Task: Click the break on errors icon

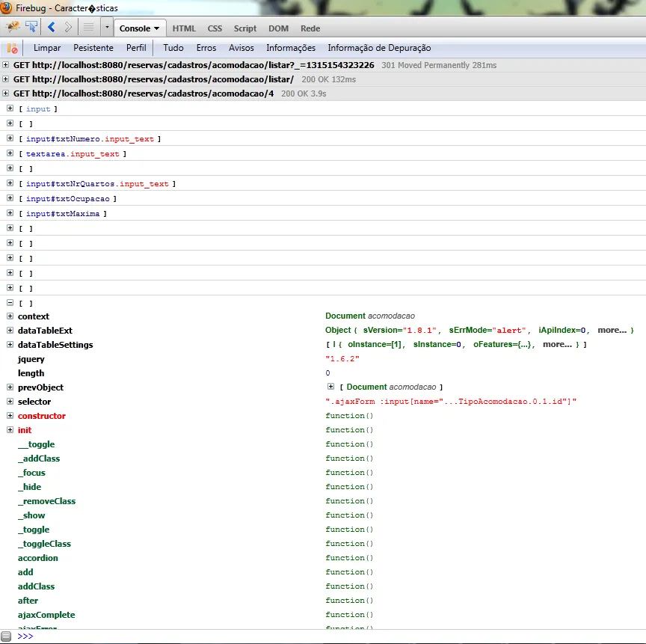Action: pos(12,48)
